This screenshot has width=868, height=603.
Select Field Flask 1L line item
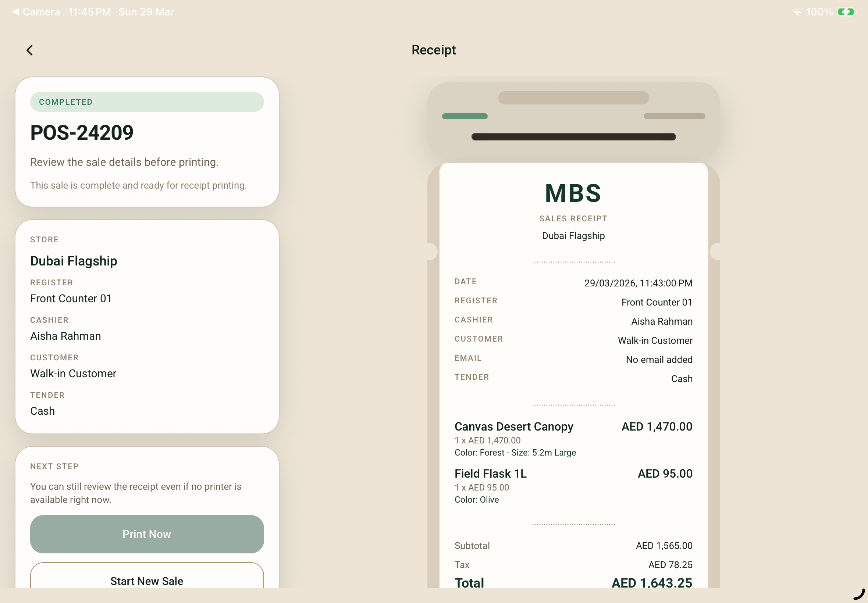click(x=491, y=474)
